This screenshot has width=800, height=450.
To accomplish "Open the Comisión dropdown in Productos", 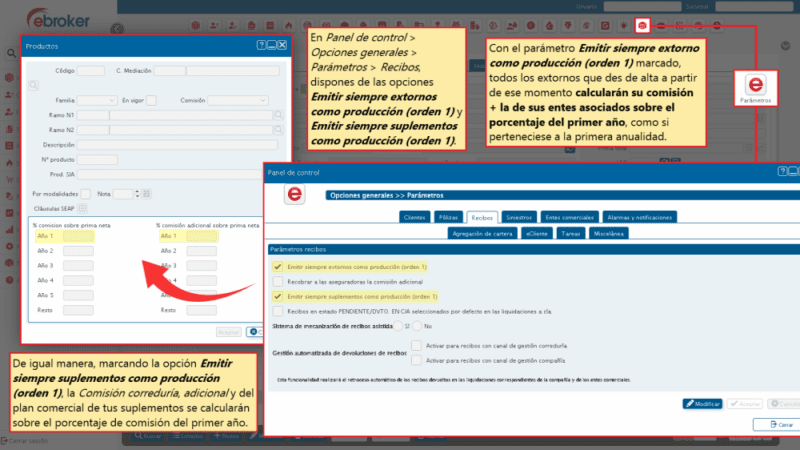I will click(238, 101).
